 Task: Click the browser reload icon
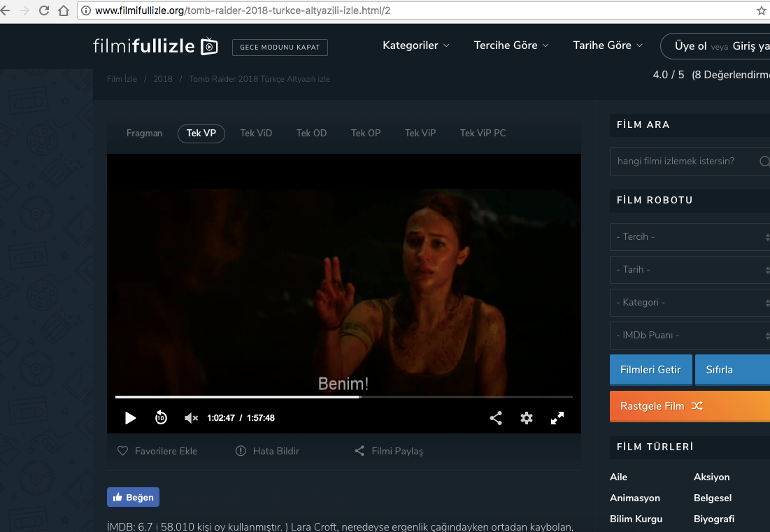point(44,10)
